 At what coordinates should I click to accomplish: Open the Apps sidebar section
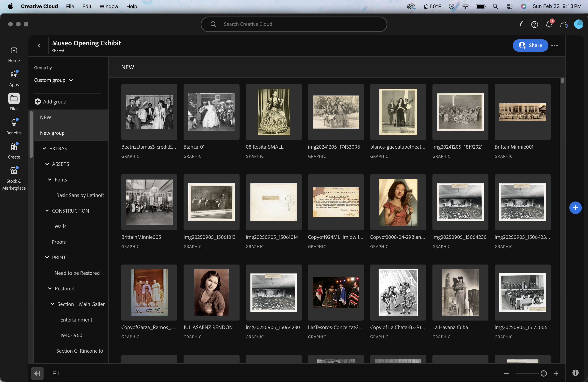[x=14, y=79]
